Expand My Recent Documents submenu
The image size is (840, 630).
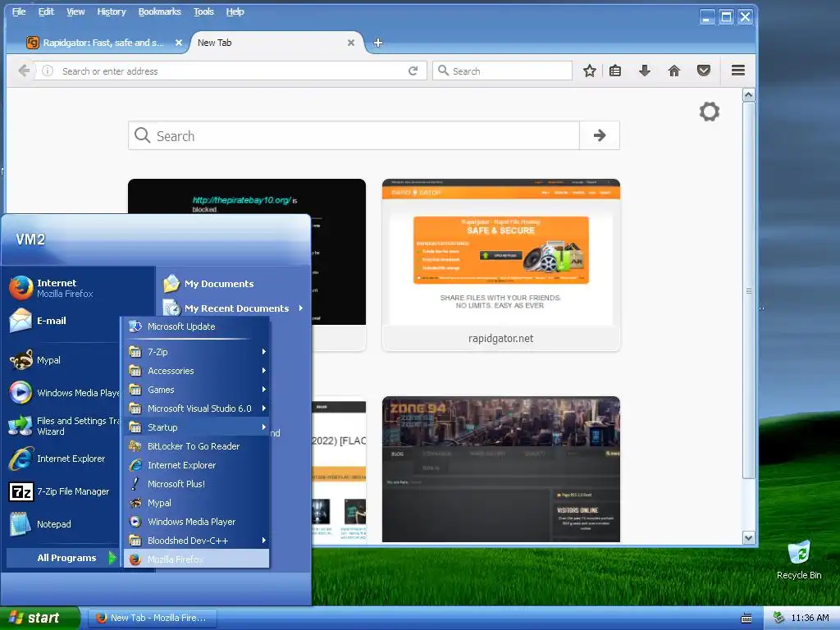[234, 308]
